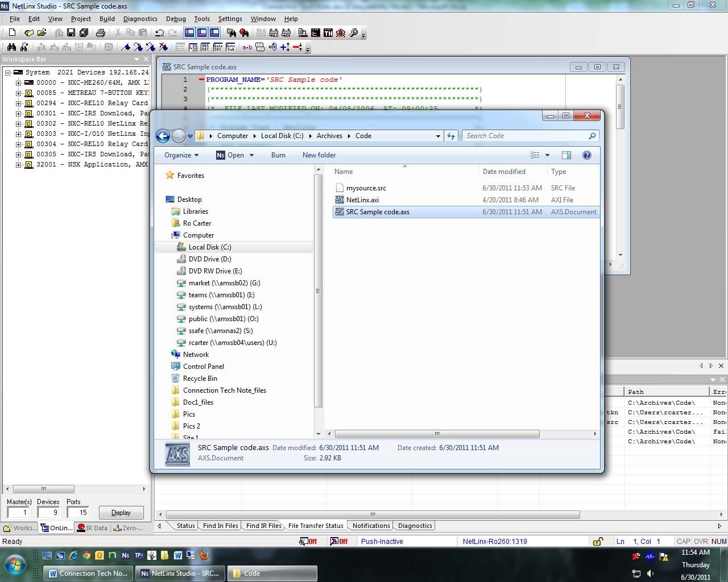The image size is (728, 582).
Task: Print the document with printer icon
Action: coord(101,33)
